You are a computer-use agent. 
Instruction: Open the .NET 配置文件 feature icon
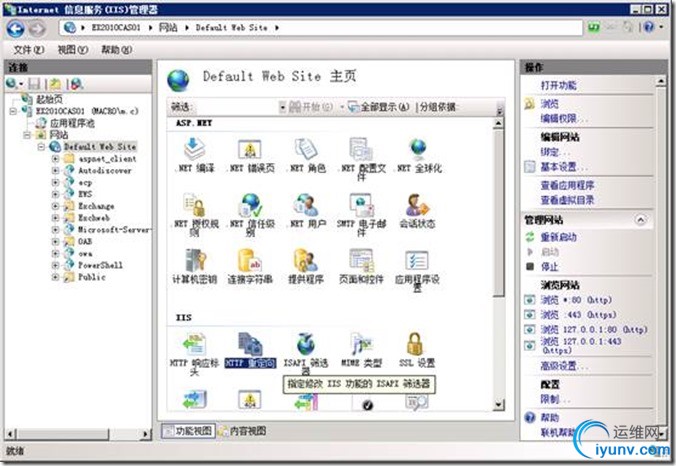[x=361, y=159]
